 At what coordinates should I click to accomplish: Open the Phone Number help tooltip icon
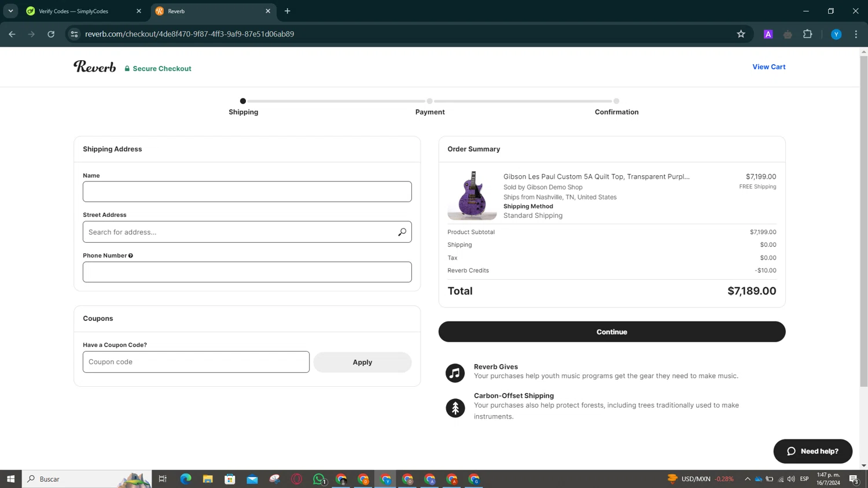131,256
